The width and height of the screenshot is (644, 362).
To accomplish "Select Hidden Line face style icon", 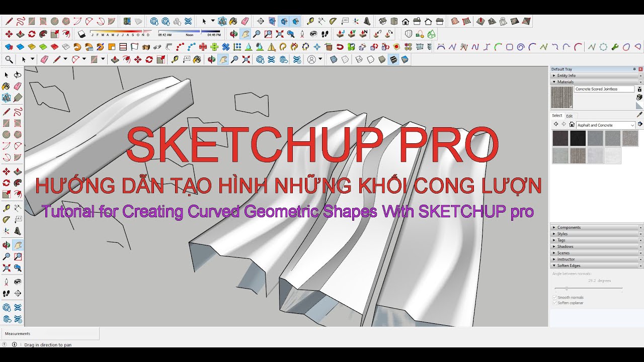I will click(x=370, y=59).
